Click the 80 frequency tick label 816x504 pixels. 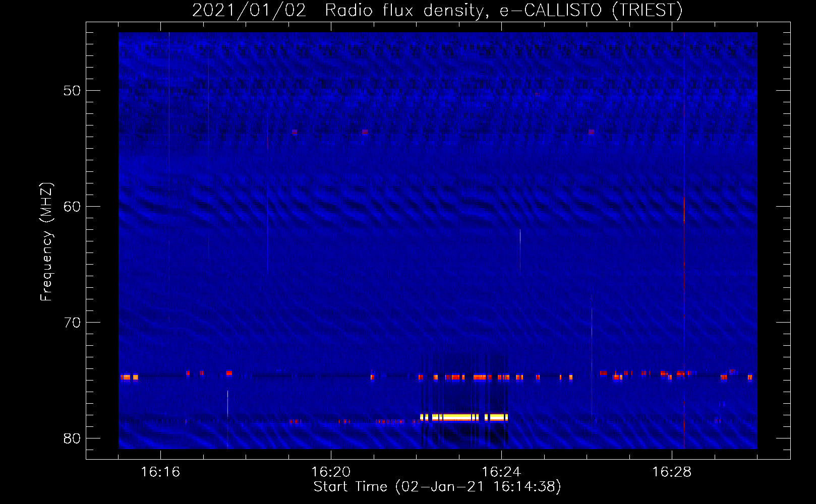coord(72,438)
